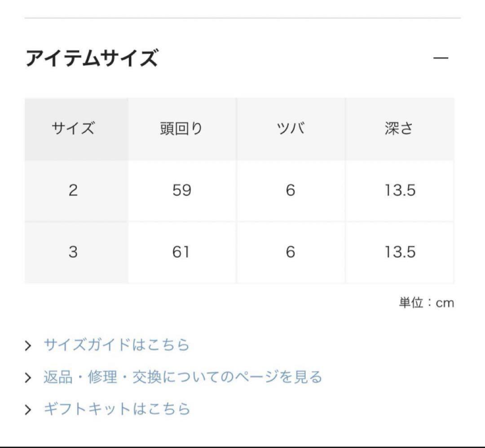Click size 2 row label cell

(73, 190)
